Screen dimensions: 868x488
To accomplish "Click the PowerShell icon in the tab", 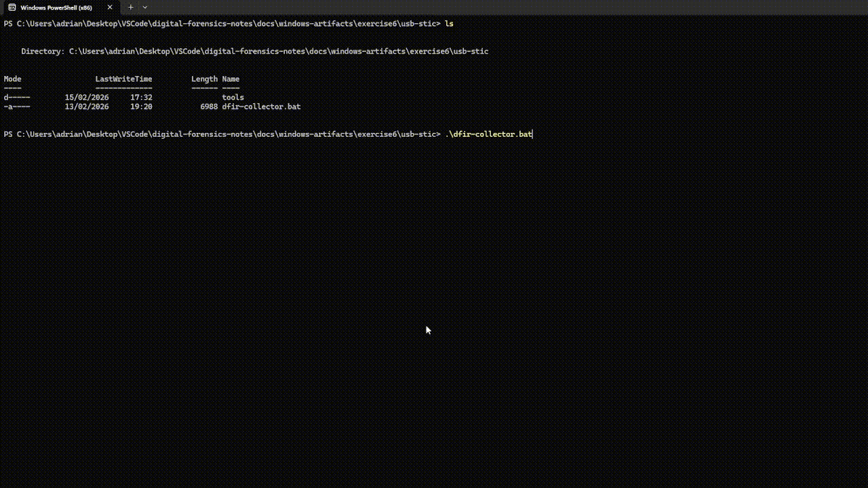I will pos(12,7).
